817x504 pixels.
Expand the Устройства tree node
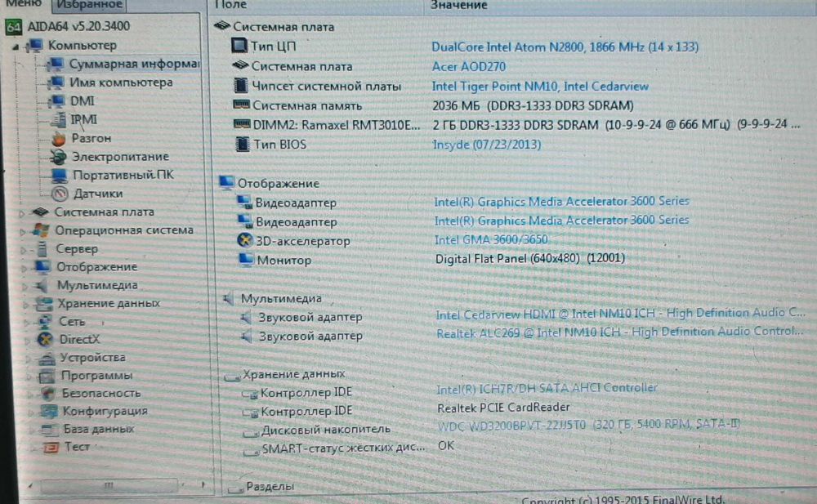coord(28,359)
